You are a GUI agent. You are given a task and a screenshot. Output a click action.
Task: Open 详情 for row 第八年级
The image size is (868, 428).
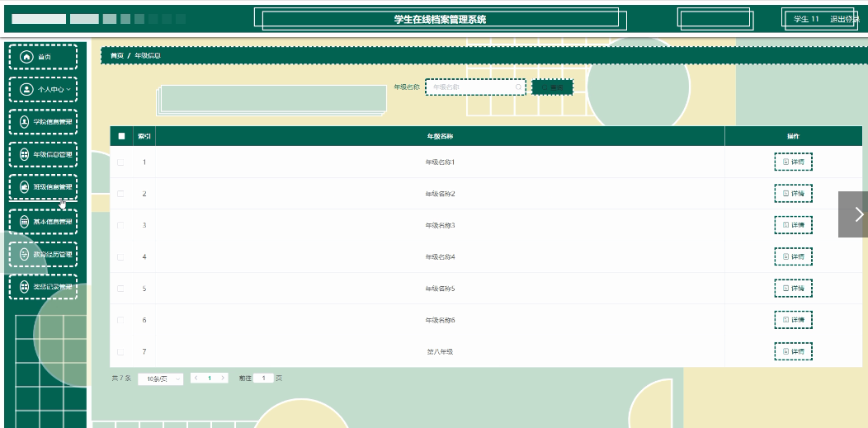793,351
